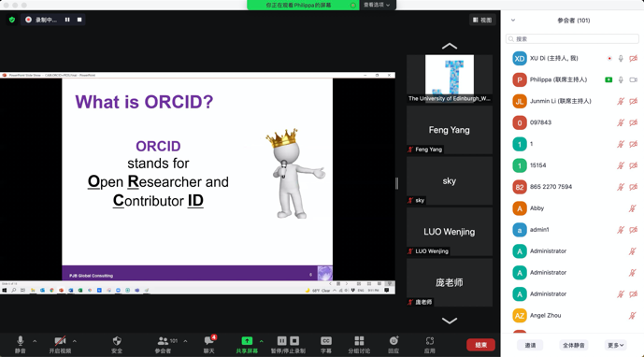Expand audio options arrow beside microphone
Viewport: 644px width, 357px height.
coord(35,341)
